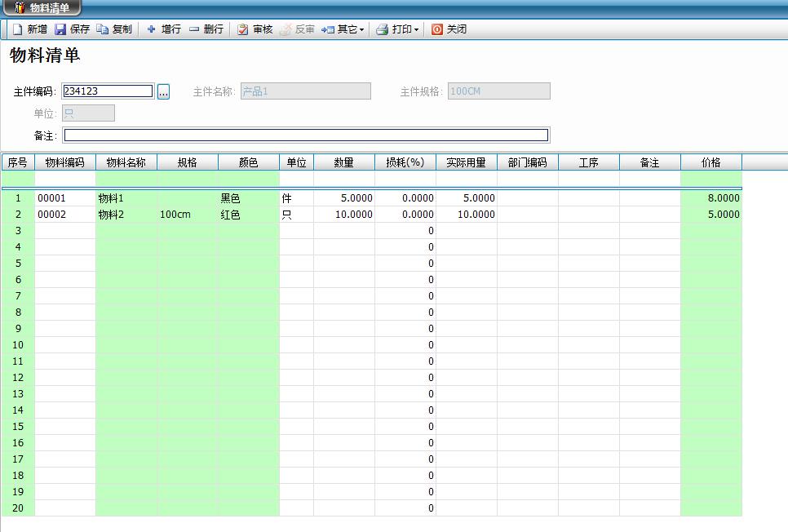Click the 单位 column header

pyautogui.click(x=296, y=162)
